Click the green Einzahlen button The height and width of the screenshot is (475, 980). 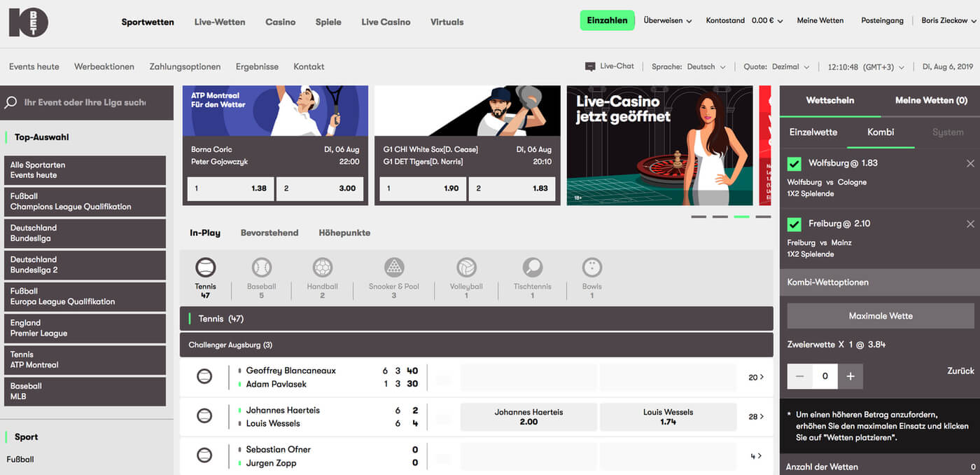click(x=608, y=20)
